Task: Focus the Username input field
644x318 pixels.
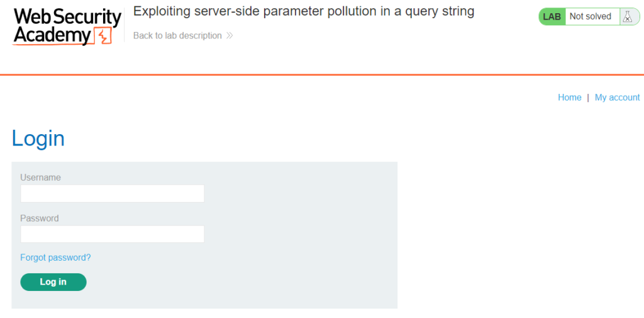Action: pyautogui.click(x=112, y=193)
